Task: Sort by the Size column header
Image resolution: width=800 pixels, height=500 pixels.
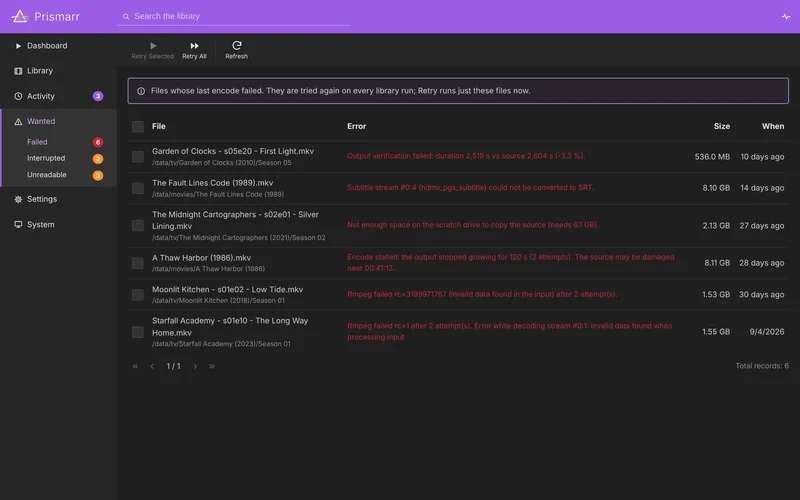Action: coord(722,127)
